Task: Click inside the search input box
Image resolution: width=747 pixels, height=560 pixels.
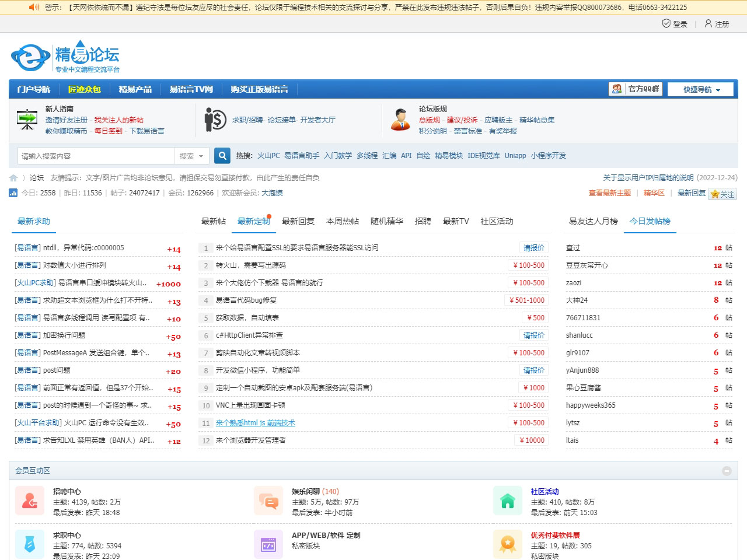Action: (x=93, y=156)
